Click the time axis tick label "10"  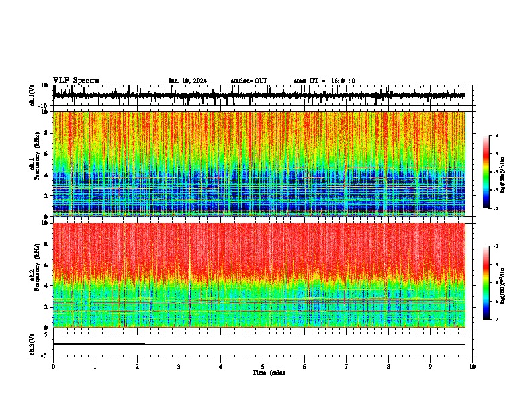coord(472,367)
